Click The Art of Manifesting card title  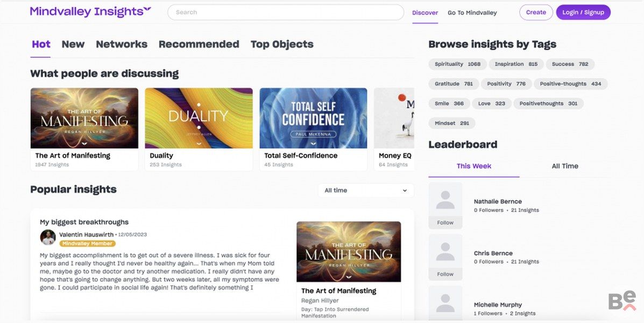coord(73,156)
